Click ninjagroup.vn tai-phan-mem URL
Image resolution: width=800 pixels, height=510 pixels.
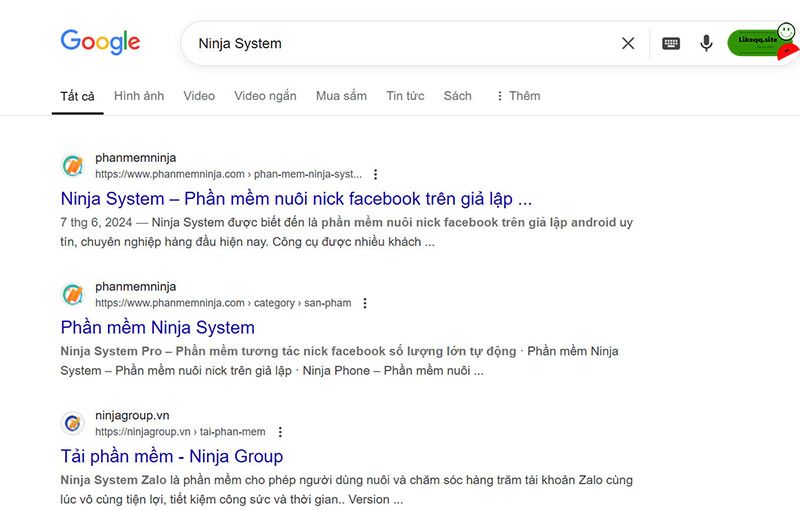tap(180, 432)
